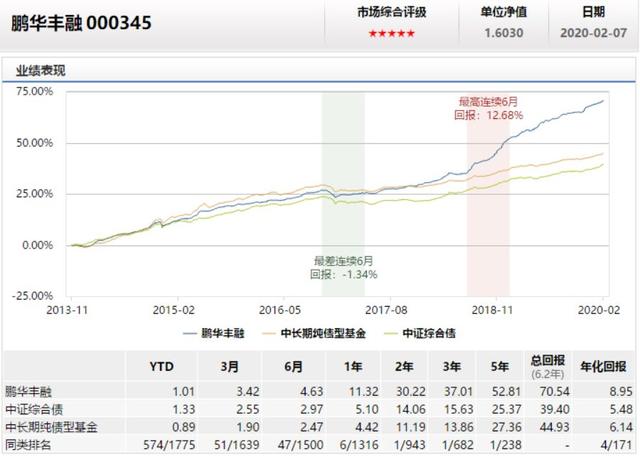Screen dimensions: 640x457
Task: Click the 1年 column header
Action: (353, 366)
